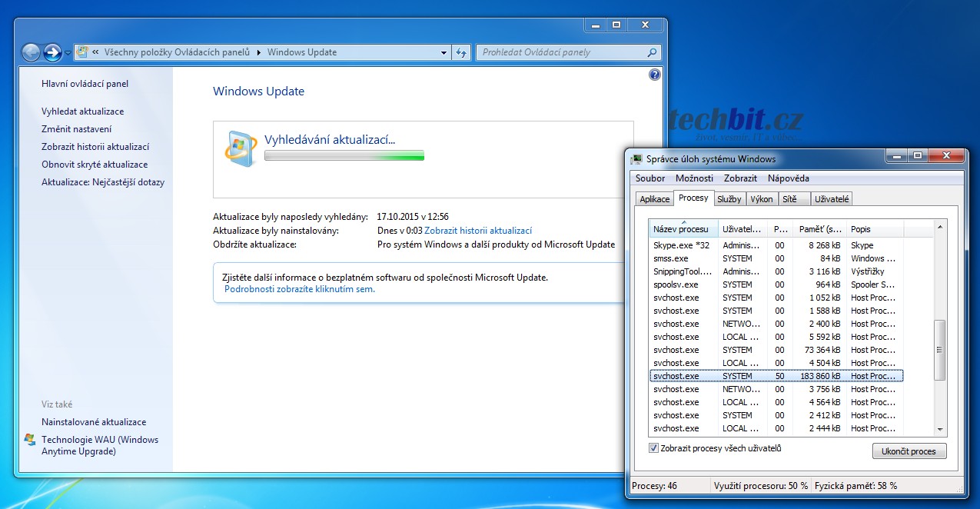The height and width of the screenshot is (509, 980).
Task: Toggle Zobrazit procesy všech uživatelů checkbox
Action: pos(654,448)
